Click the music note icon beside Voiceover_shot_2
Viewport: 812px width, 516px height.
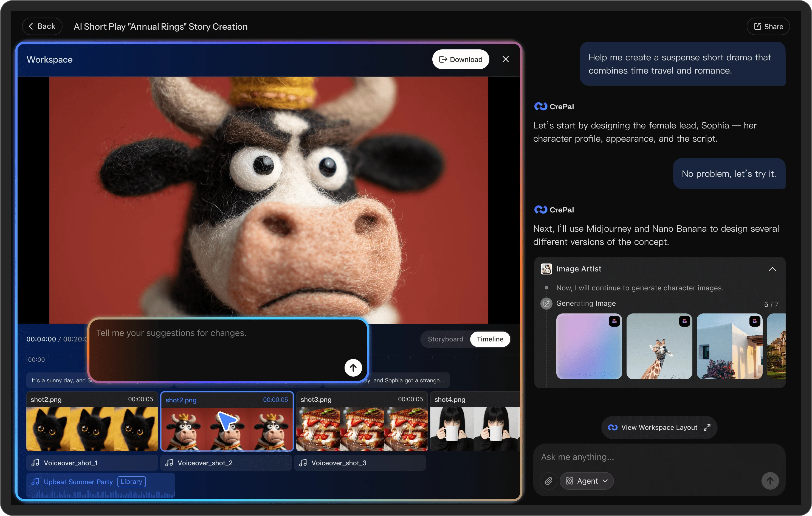(169, 463)
